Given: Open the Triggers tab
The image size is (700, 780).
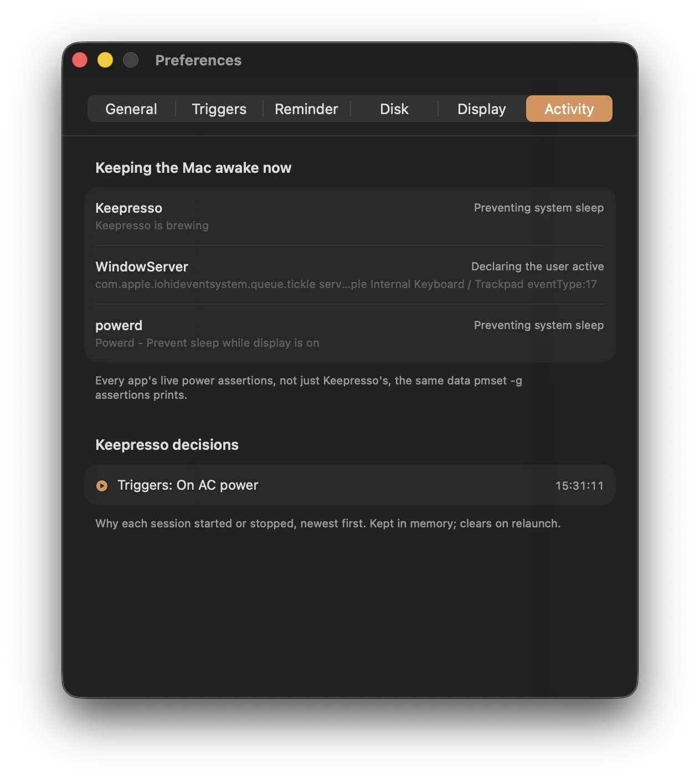Looking at the screenshot, I should [219, 109].
